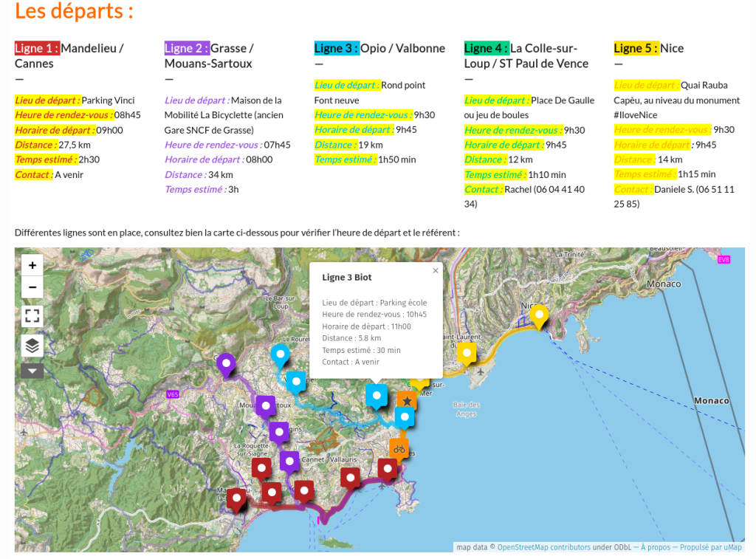
Task: Click the blue marker beneath the popup tip
Action: pos(377,396)
